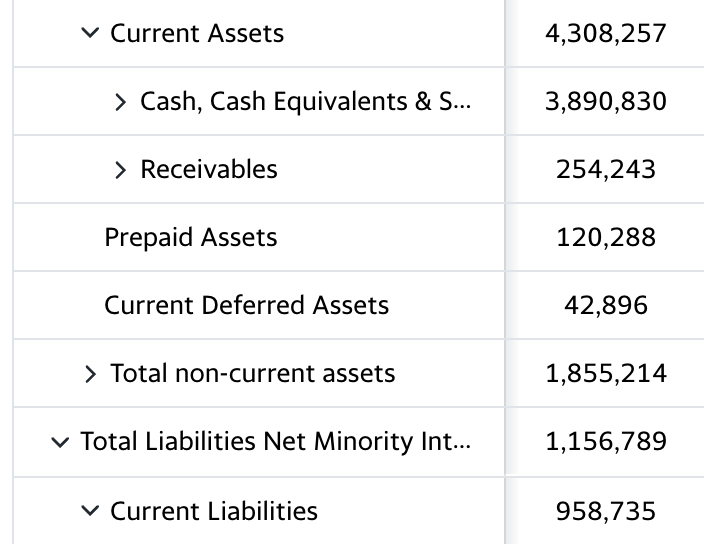Select the 120,288 prepaid assets value

pos(606,237)
